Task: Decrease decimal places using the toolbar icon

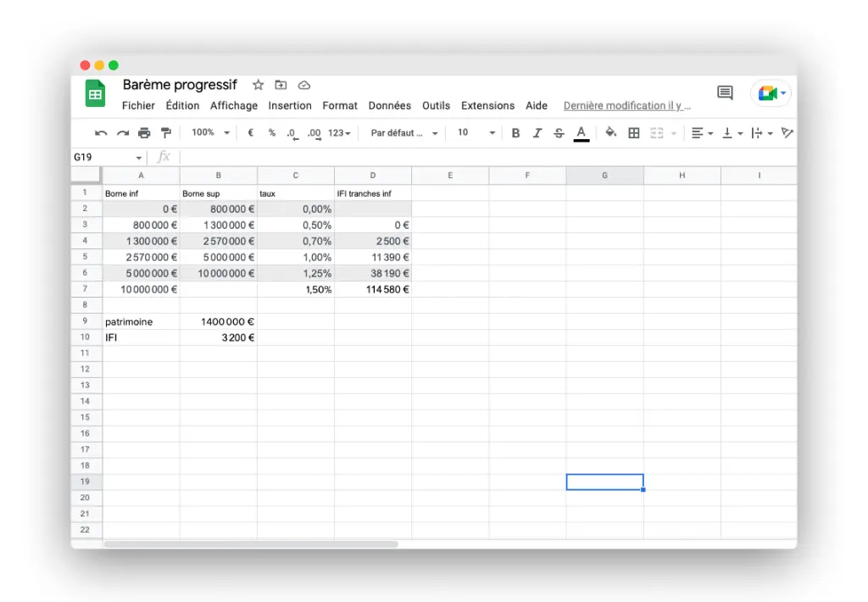Action: click(291, 133)
